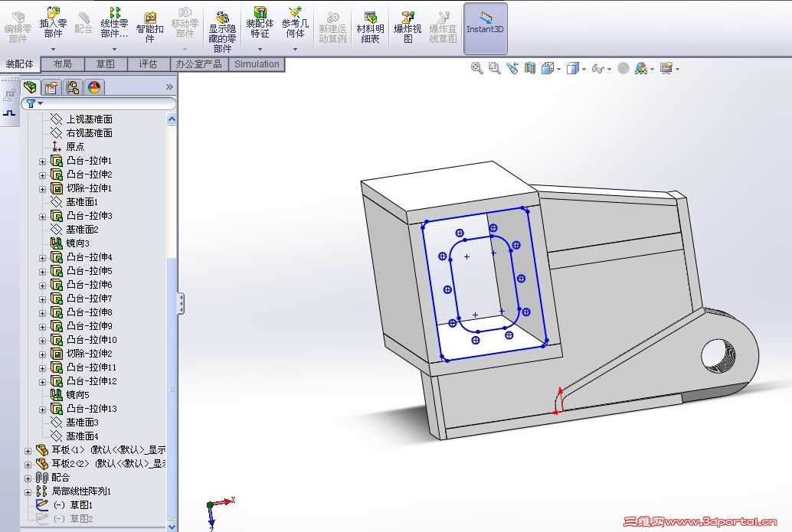Switch to the FeatureManager design tree tab
Viewport: 792px width, 532px height.
click(30, 87)
